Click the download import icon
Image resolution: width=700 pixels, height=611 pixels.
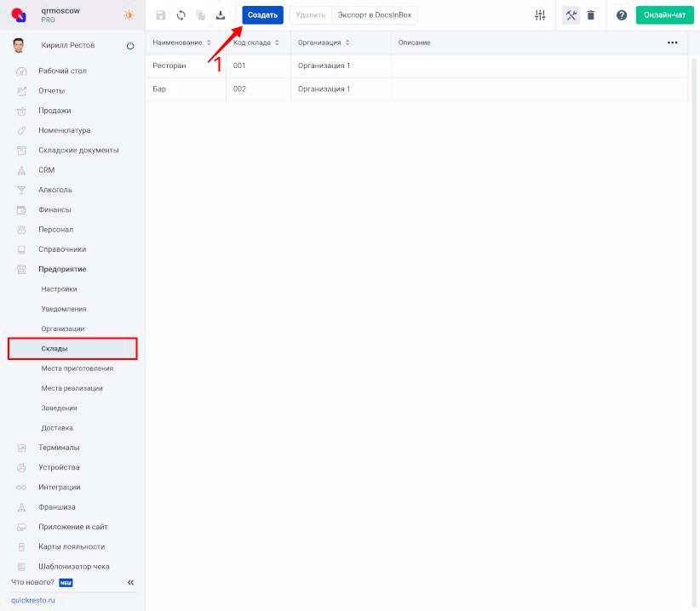[221, 15]
